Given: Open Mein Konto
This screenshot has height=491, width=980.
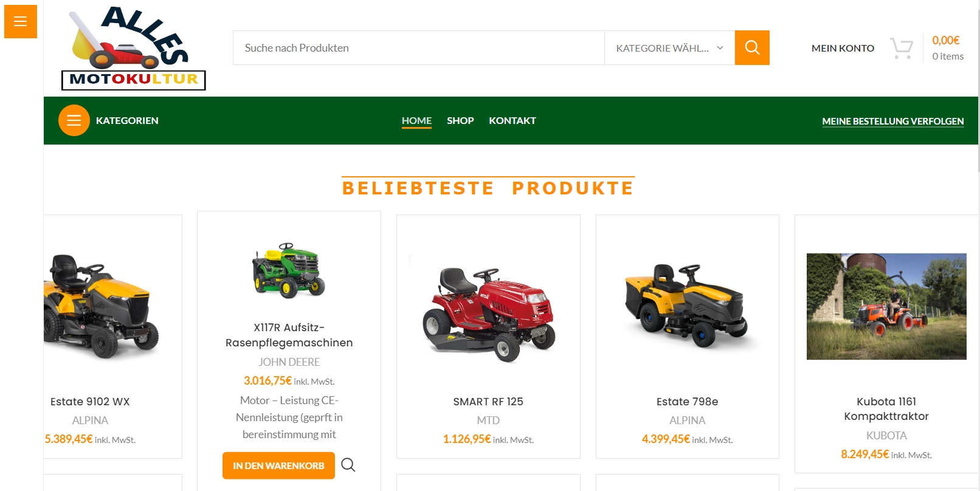Looking at the screenshot, I should click(x=843, y=48).
